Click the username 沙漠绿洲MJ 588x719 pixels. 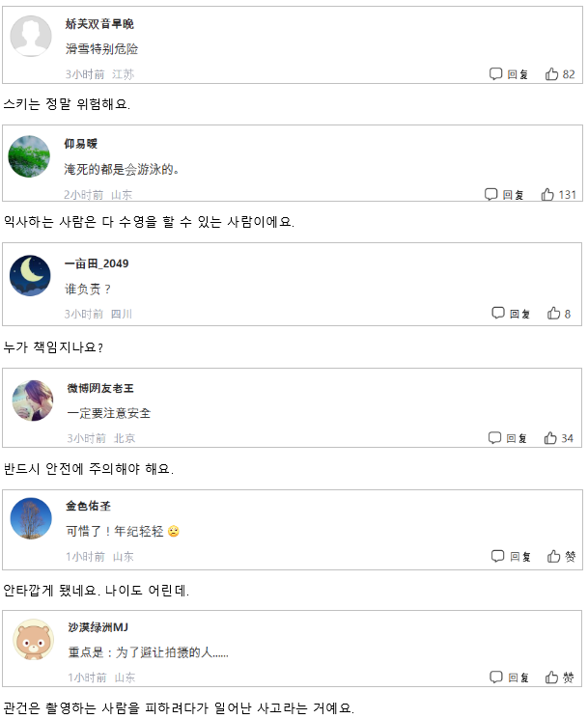[98, 626]
